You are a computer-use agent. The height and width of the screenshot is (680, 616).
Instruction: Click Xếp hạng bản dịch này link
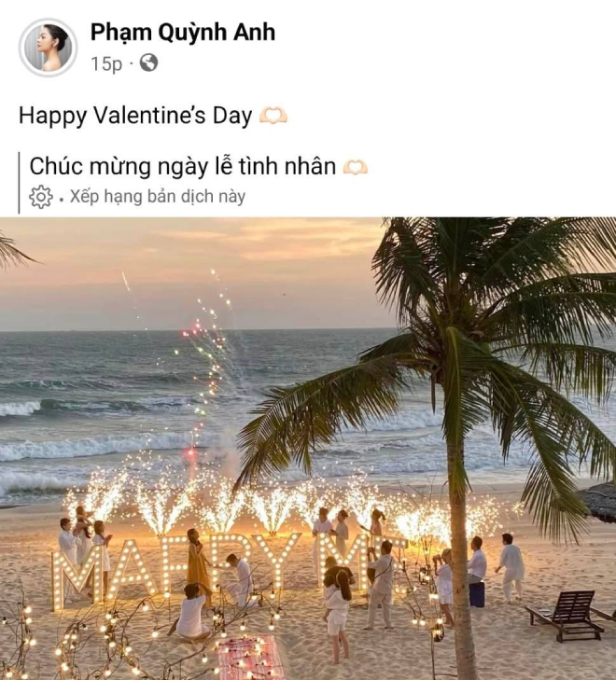(158, 197)
